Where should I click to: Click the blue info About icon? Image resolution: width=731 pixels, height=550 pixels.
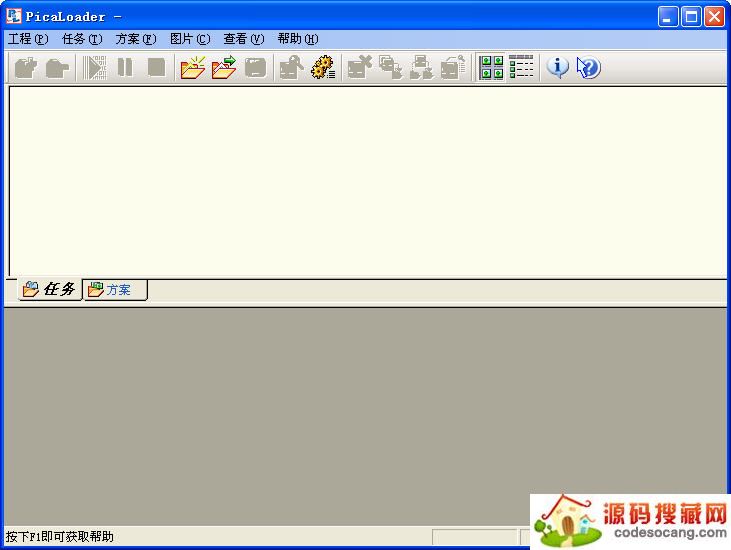(x=557, y=68)
